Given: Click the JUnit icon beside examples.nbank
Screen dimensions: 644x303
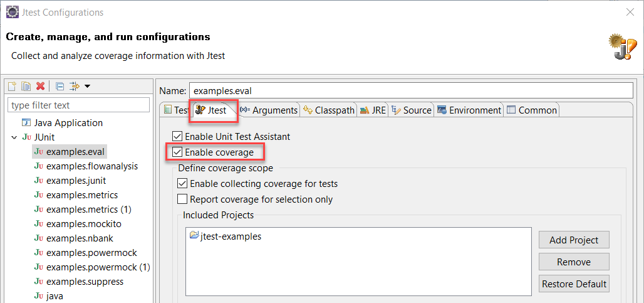Looking at the screenshot, I should tap(39, 238).
